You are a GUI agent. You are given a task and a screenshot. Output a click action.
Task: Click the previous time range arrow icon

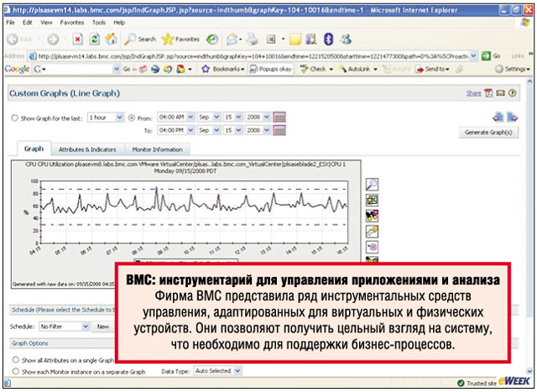[498, 118]
